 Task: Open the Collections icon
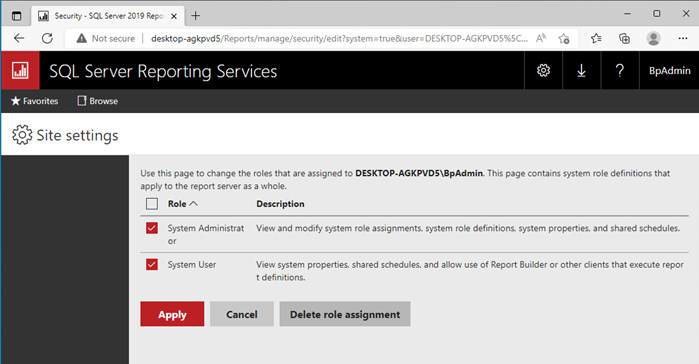click(x=625, y=38)
